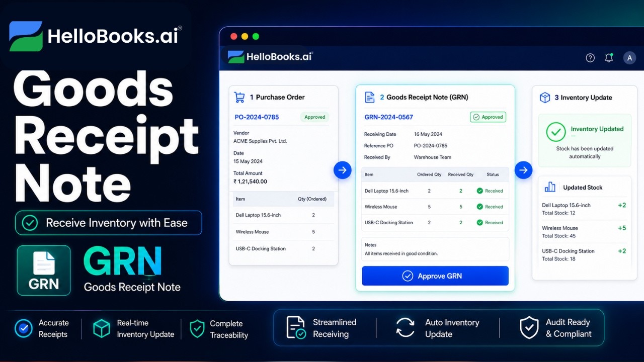The width and height of the screenshot is (644, 362).
Task: Click Wireless Mouse in Purchase Order items
Action: [x=252, y=232]
